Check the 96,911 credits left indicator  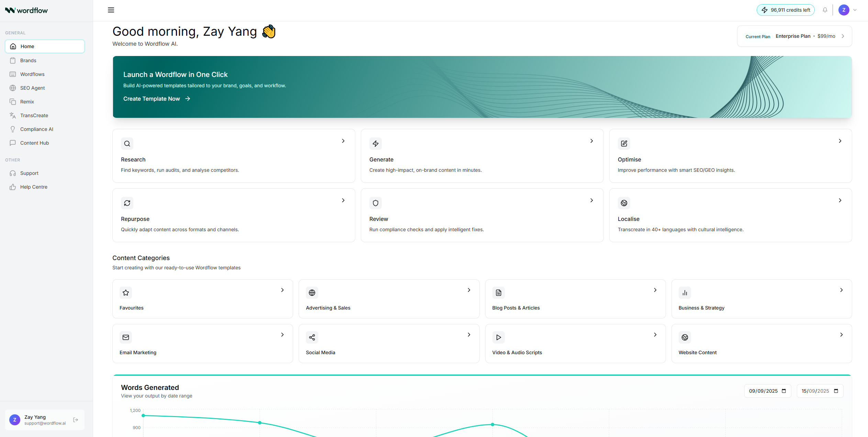(786, 10)
